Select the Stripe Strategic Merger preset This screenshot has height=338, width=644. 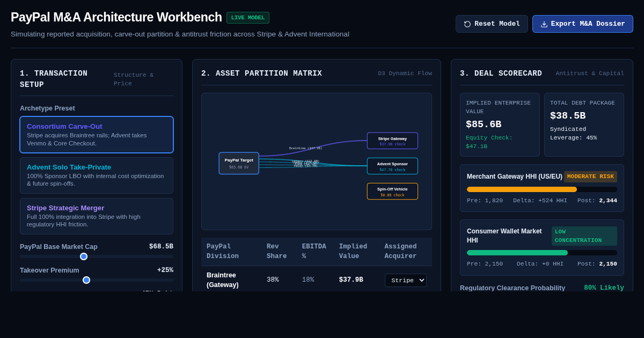point(97,216)
